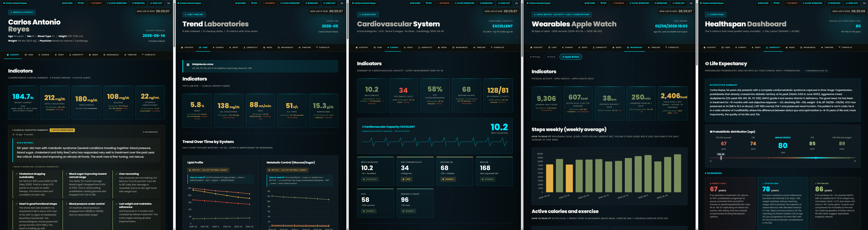Image resolution: width=868 pixels, height=230 pixels.
Task: Open Consults tab in the Medical Cockpit window
Action: point(148,54)
